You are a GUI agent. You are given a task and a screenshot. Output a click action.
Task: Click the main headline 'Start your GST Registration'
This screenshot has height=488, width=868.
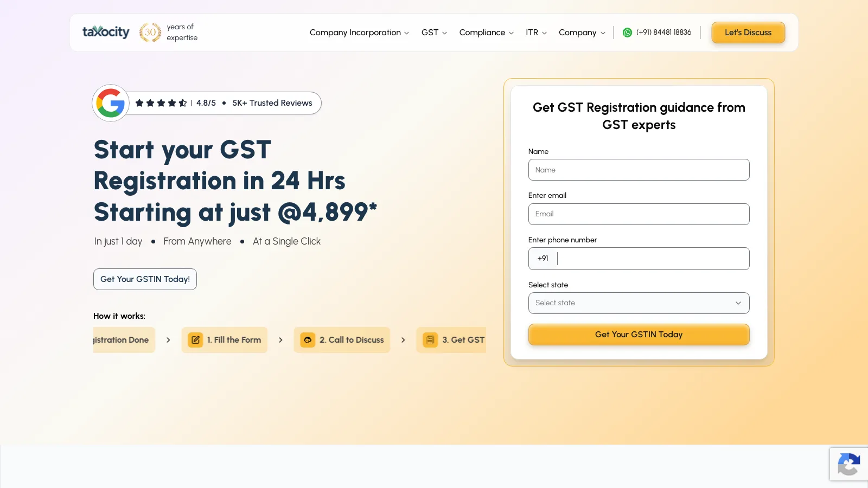click(235, 181)
